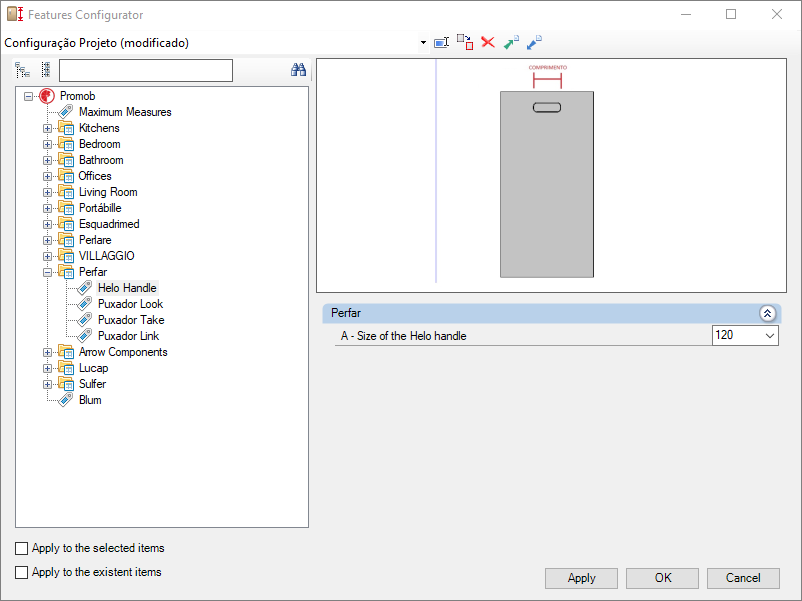Click the duplicate configuration toolbar icon
802x601 pixels.
[465, 42]
